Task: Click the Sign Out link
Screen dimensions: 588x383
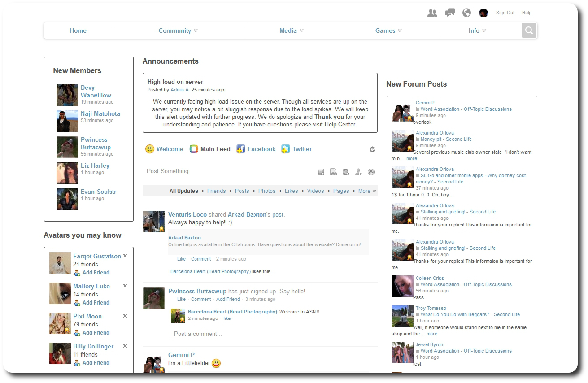Action: coord(505,13)
